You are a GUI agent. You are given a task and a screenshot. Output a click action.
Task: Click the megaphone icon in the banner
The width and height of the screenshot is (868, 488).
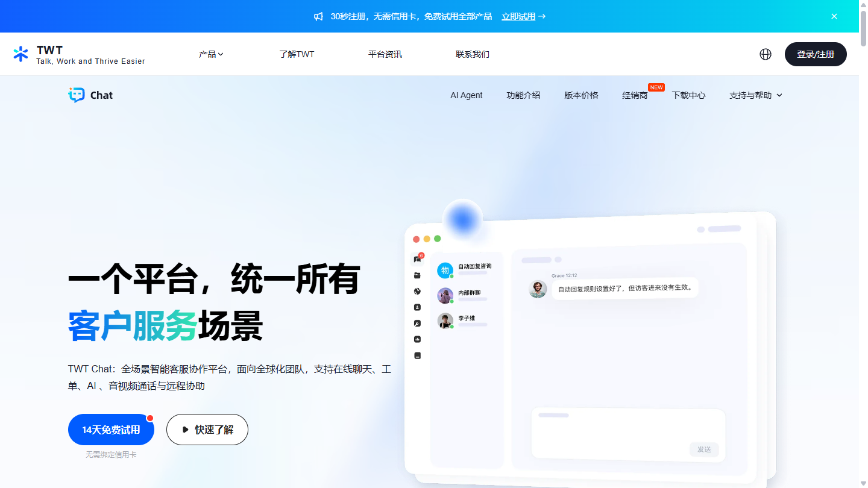tap(319, 17)
